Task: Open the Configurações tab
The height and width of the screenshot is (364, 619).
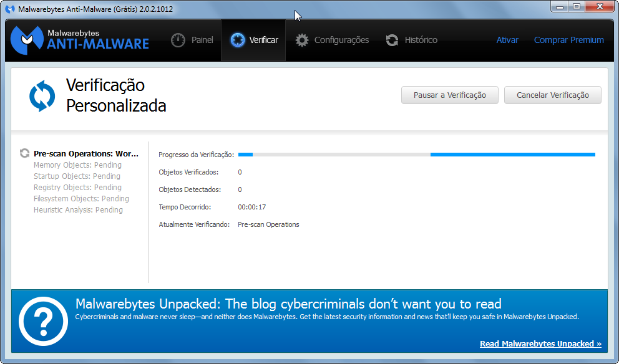Action: (x=332, y=41)
